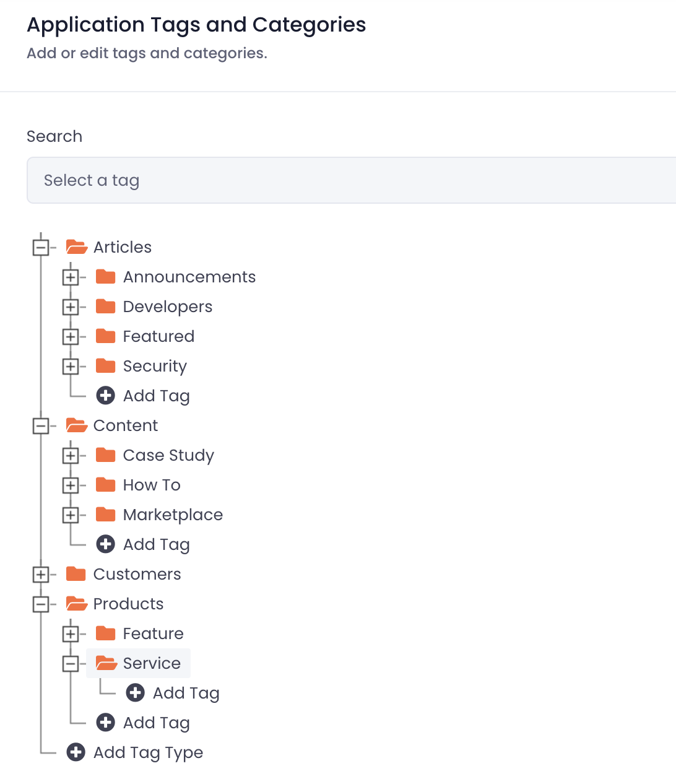
Task: Click the Customers folder icon
Action: pyautogui.click(x=76, y=573)
